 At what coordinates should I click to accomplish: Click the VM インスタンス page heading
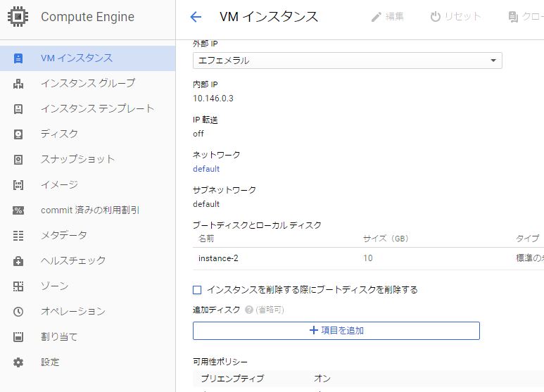click(x=269, y=17)
